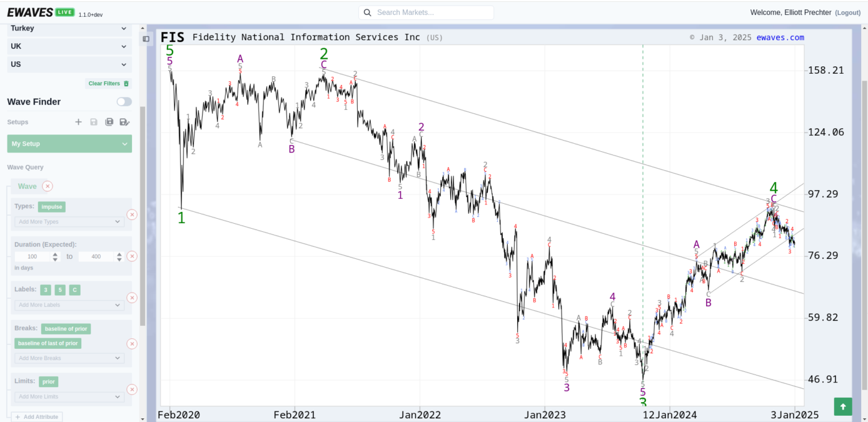Screen dimensions: 868x422
Task: Expand the UK market filter
Action: pos(69,46)
